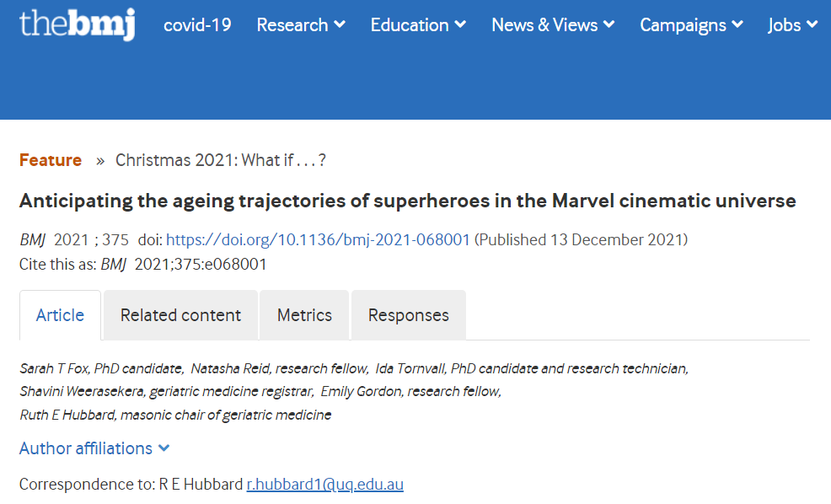Expand the Research dropdown menu
The height and width of the screenshot is (504, 831).
click(x=301, y=25)
